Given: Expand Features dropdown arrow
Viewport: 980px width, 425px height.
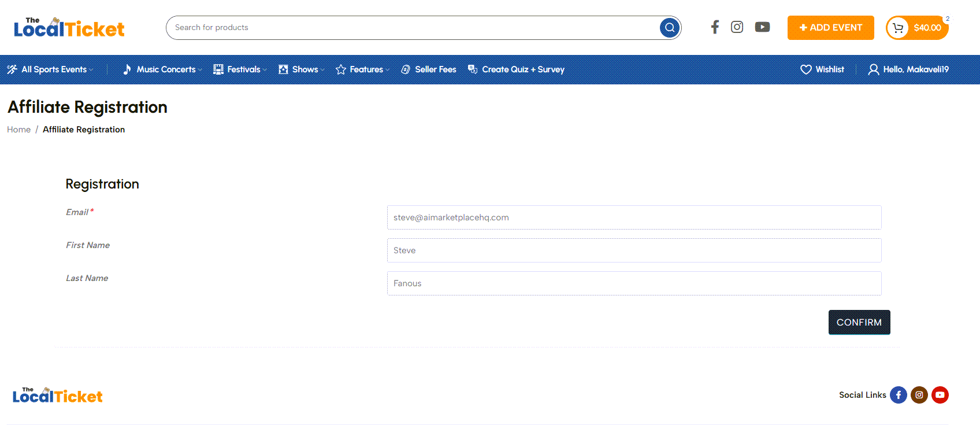Looking at the screenshot, I should tap(387, 70).
